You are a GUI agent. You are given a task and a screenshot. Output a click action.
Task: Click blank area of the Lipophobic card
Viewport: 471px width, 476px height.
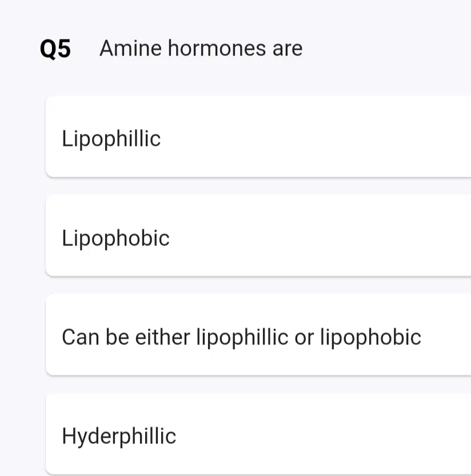pyautogui.click(x=318, y=236)
